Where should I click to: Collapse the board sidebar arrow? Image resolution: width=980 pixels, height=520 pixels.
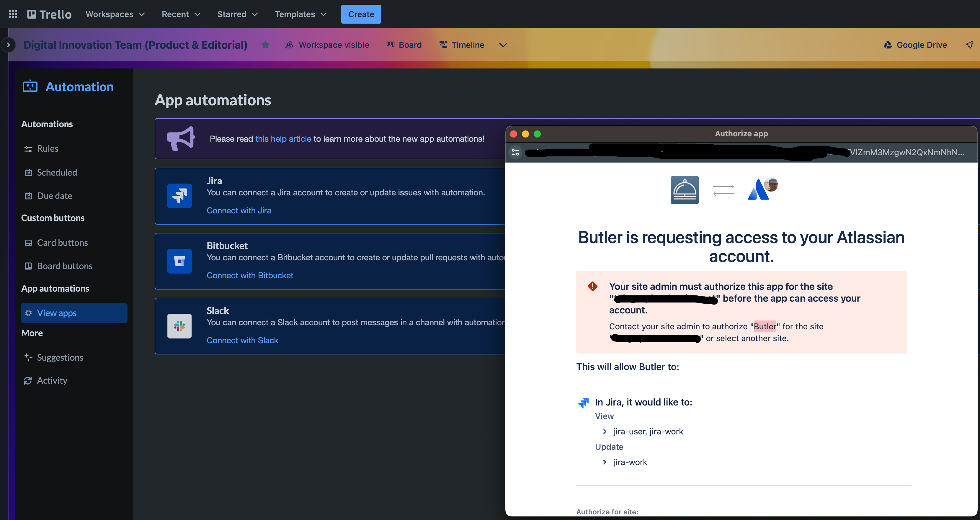click(8, 45)
